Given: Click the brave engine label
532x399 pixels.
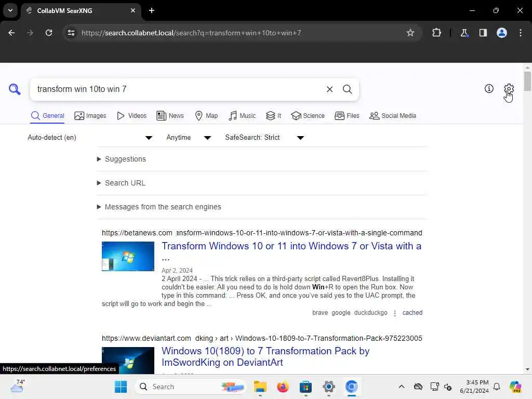Looking at the screenshot, I should [x=320, y=312].
